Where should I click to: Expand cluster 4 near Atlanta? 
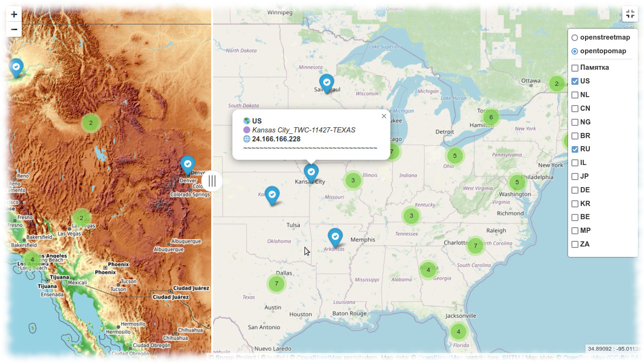click(x=428, y=270)
